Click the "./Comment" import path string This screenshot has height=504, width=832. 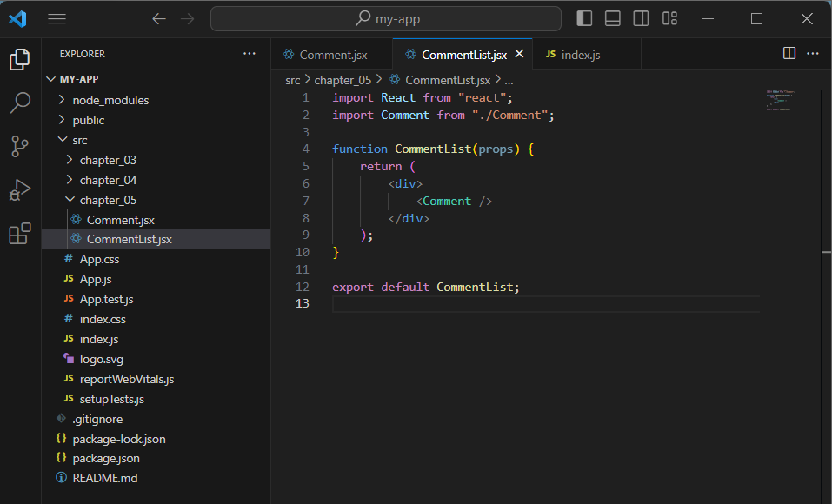click(x=509, y=115)
